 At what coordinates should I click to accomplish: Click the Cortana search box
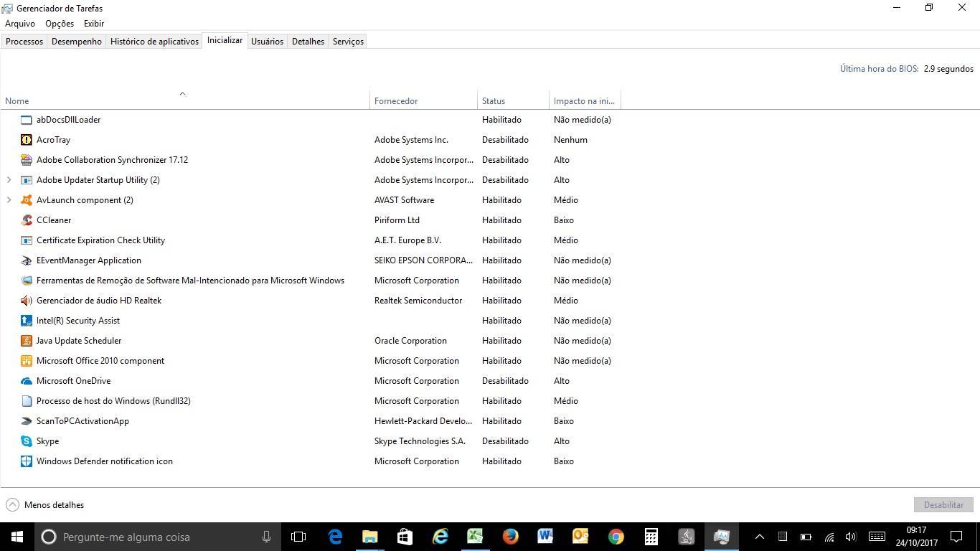point(158,537)
